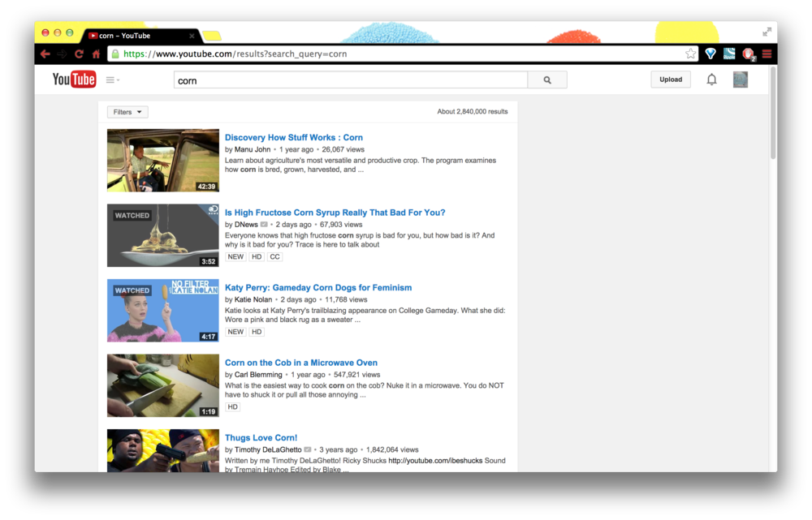Click the magnifying glass search button
Viewport: 812px width, 520px height.
547,80
